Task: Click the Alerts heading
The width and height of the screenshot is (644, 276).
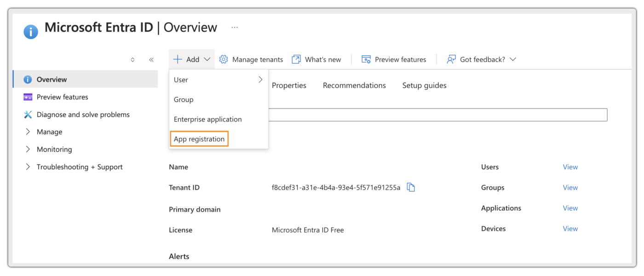Action: (179, 256)
